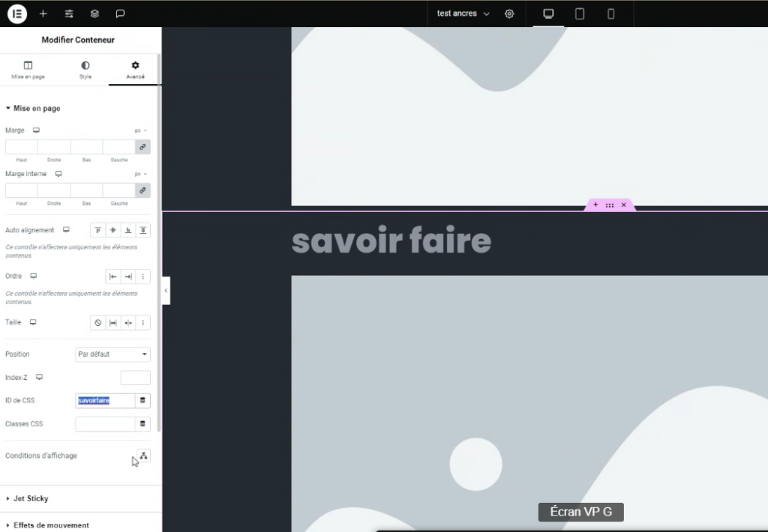The width and height of the screenshot is (768, 532).
Task: Open the add element plus icon
Action: click(x=43, y=13)
